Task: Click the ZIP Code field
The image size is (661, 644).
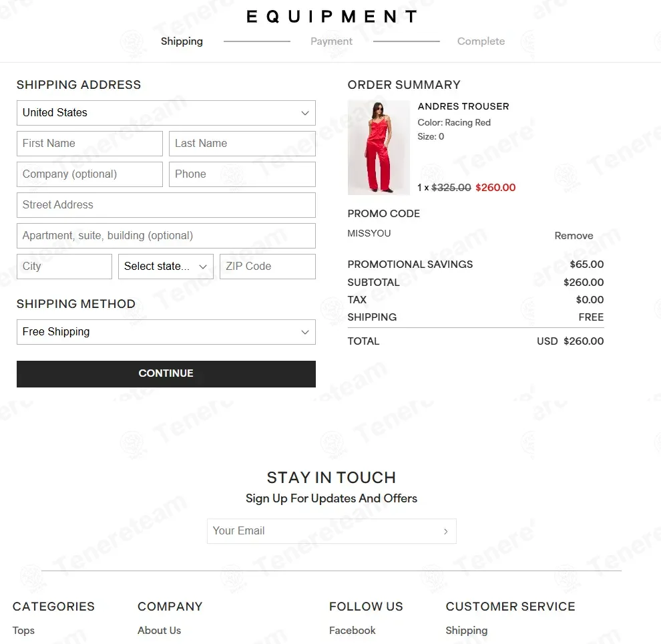Action: 268,266
